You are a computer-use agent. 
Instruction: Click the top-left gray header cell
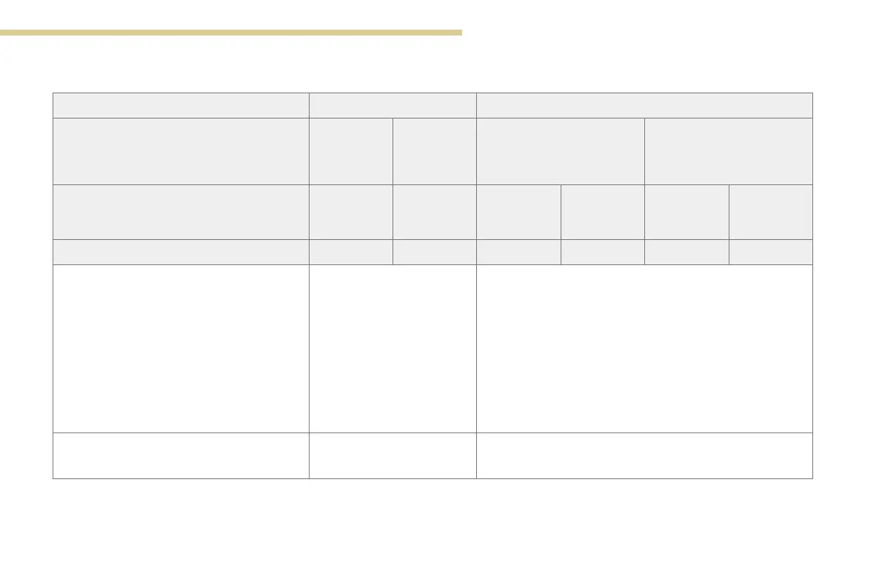[x=181, y=105]
